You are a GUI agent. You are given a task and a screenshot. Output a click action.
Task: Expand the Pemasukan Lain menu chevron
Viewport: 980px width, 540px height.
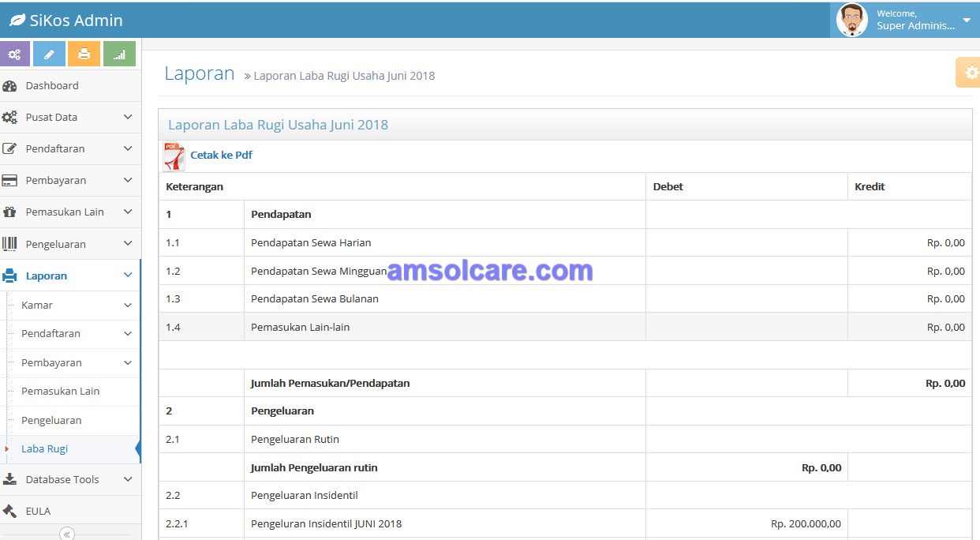point(128,212)
